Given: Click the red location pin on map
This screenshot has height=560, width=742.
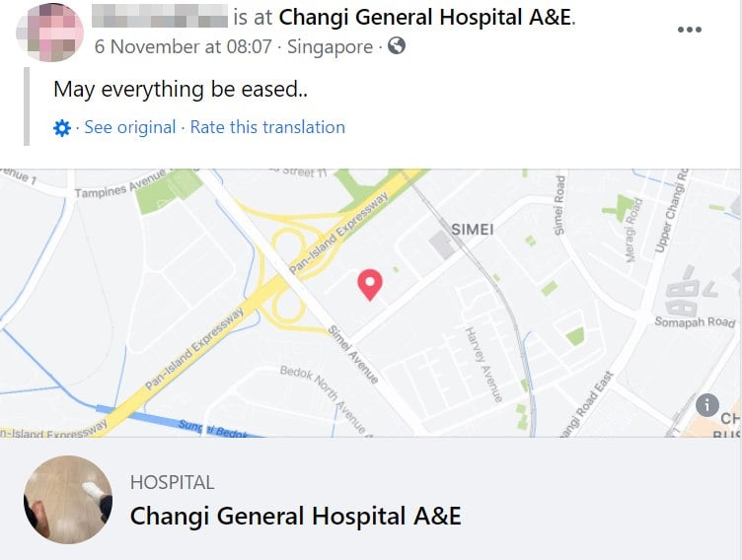Looking at the screenshot, I should click(x=370, y=284).
